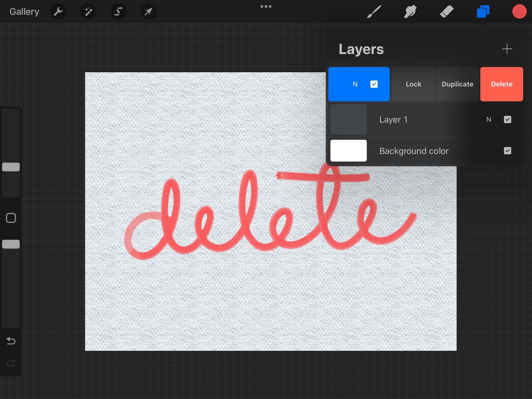Activate the Selection tool

[118, 11]
